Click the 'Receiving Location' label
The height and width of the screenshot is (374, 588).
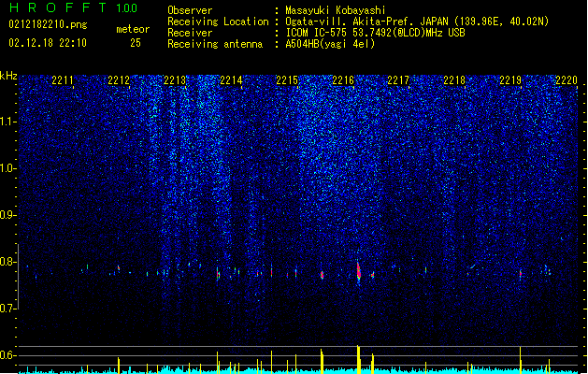pyautogui.click(x=218, y=22)
